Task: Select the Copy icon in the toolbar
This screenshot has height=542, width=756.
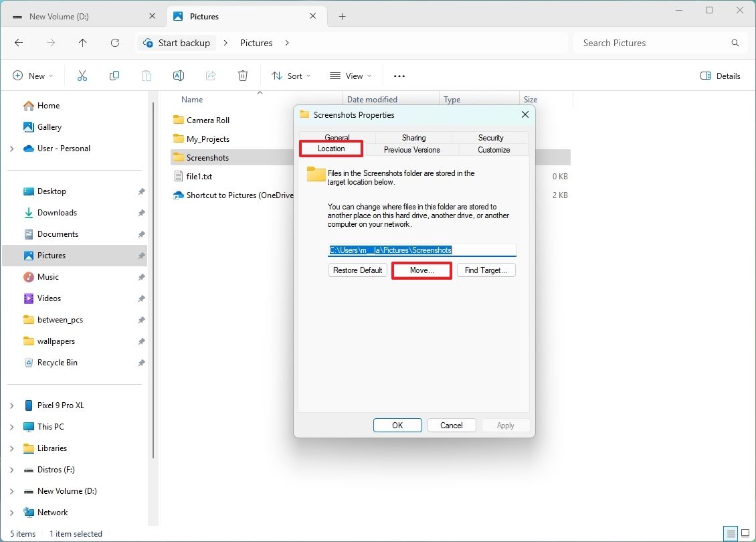Action: 114,76
